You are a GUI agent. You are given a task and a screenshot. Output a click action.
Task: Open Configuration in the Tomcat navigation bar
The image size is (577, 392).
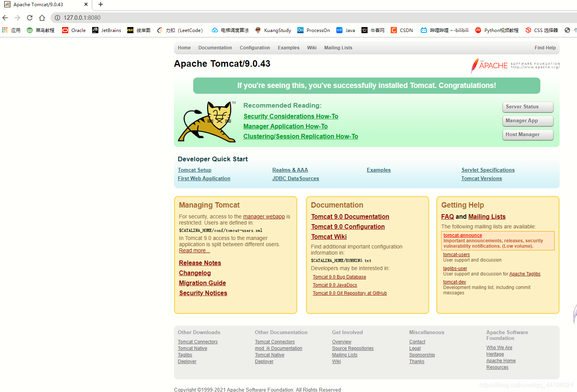click(255, 48)
